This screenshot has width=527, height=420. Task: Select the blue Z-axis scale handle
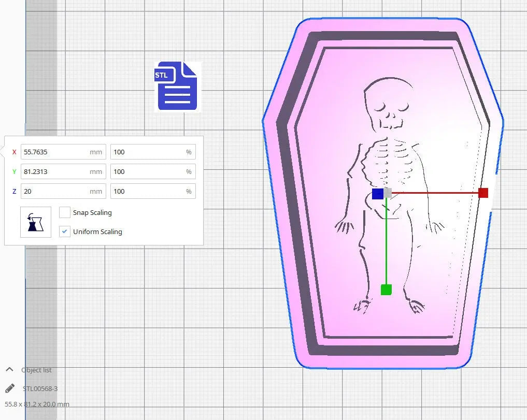(x=378, y=194)
